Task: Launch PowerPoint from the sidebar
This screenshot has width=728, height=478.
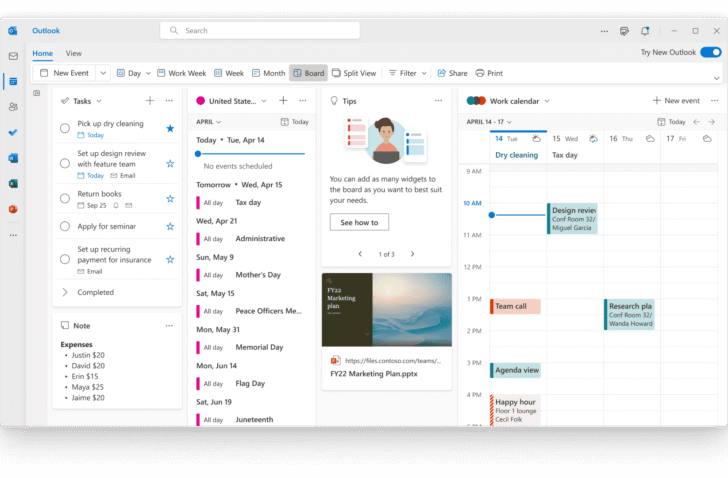Action: point(13,209)
